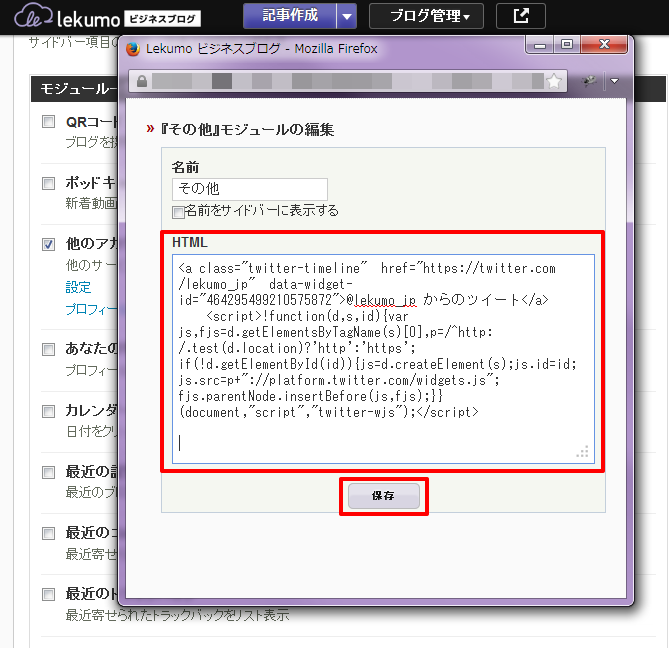Click the ビジネスブログ badge

(x=163, y=19)
